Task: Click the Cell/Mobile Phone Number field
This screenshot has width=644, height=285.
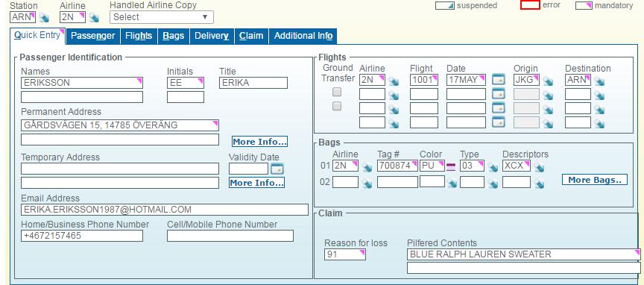Action: (230, 236)
